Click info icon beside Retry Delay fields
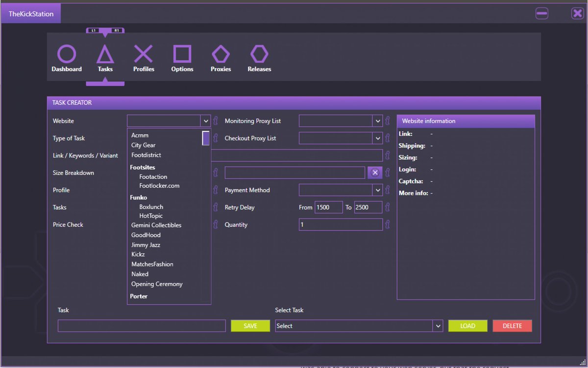The width and height of the screenshot is (588, 368). (388, 207)
